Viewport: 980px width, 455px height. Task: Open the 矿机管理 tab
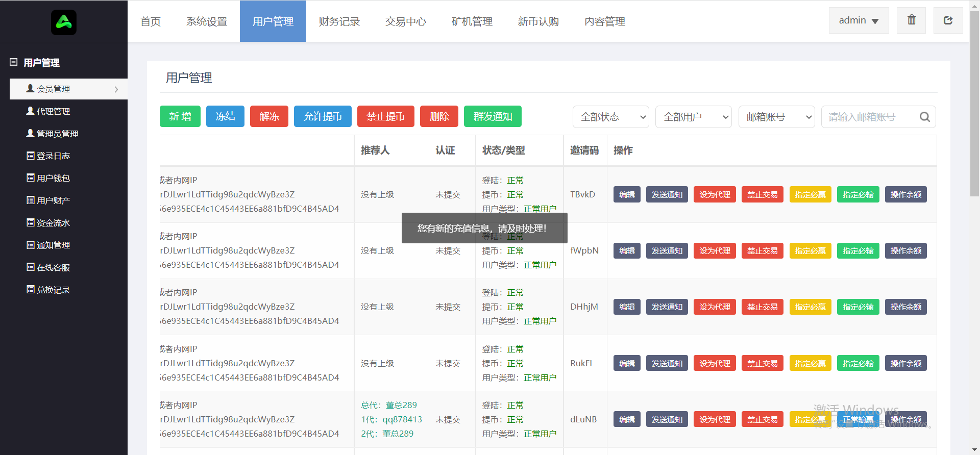click(x=472, y=21)
